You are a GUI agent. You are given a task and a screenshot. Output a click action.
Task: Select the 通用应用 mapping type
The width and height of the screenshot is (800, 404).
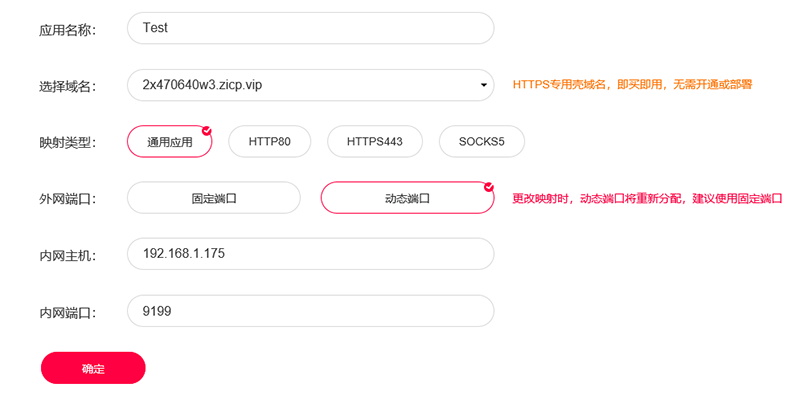point(169,142)
